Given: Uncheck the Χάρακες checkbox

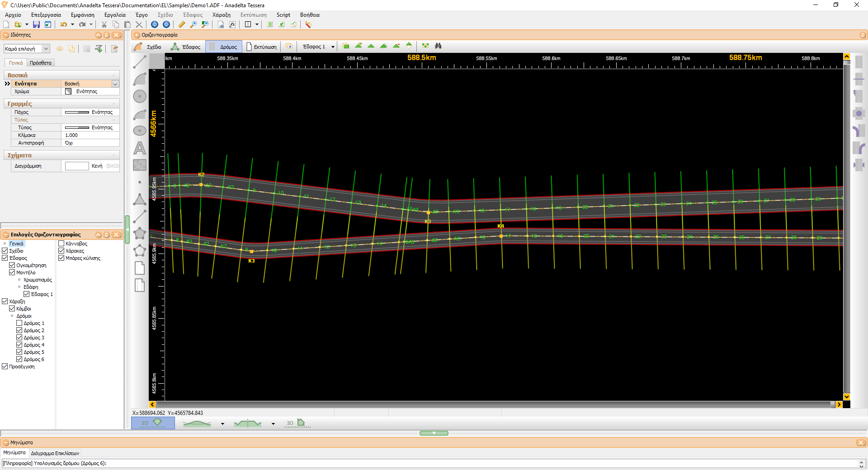Looking at the screenshot, I should [x=61, y=251].
